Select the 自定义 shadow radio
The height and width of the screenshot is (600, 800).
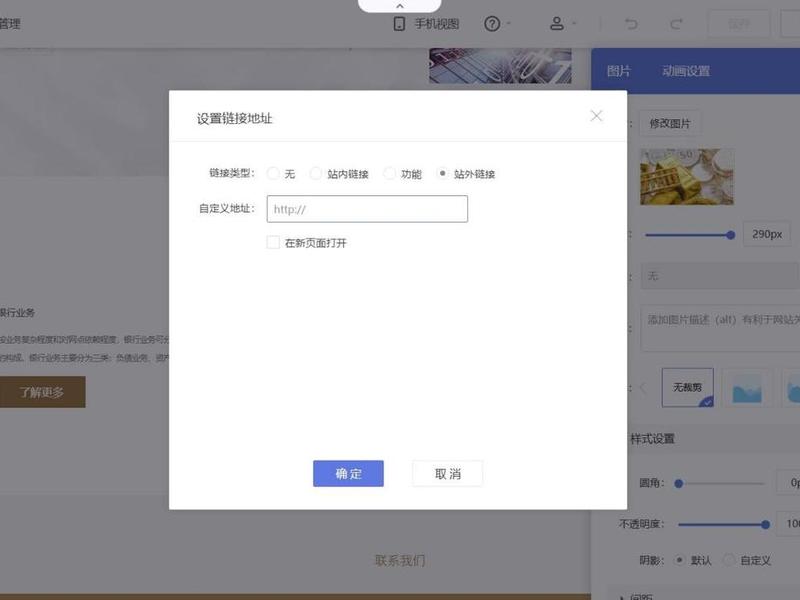coord(729,560)
